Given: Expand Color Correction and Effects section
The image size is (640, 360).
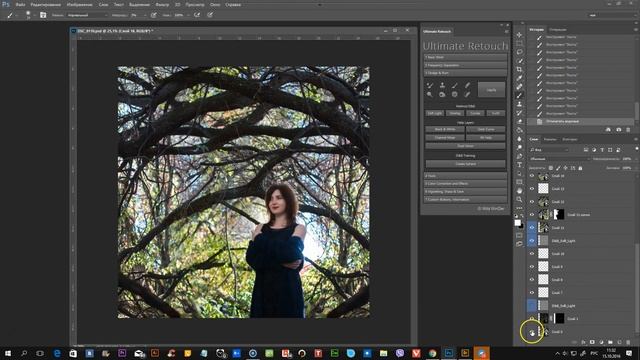Looking at the screenshot, I should (x=465, y=184).
